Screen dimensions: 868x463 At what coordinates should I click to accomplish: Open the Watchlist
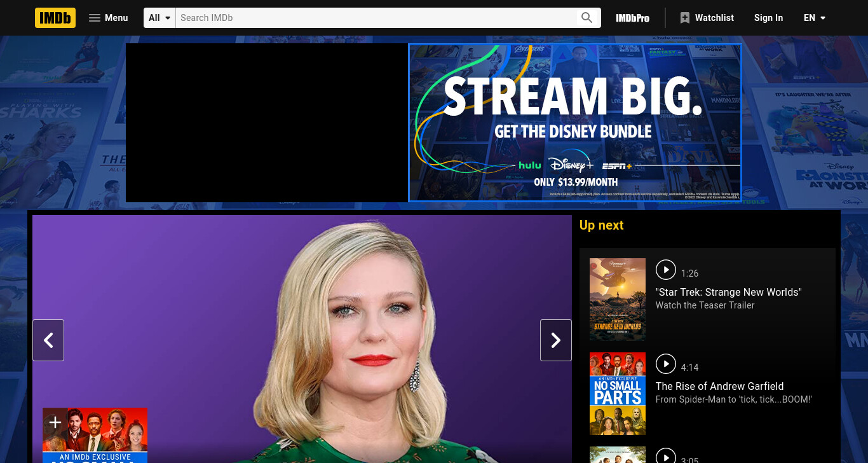[x=707, y=18]
